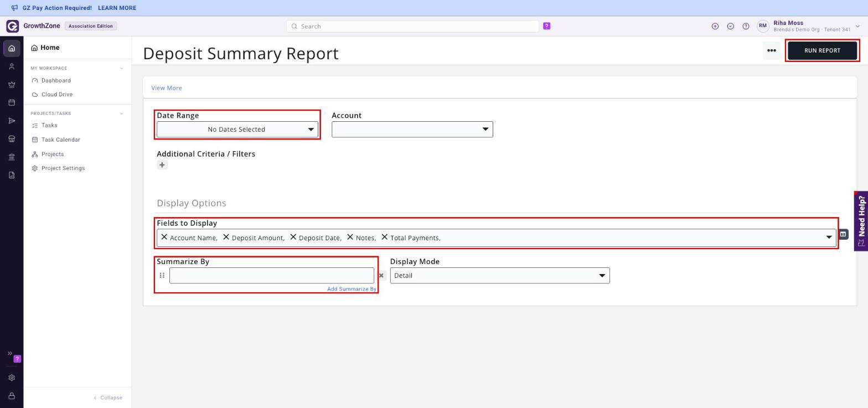Click the columns icon beside Fields to Display

pos(843,234)
